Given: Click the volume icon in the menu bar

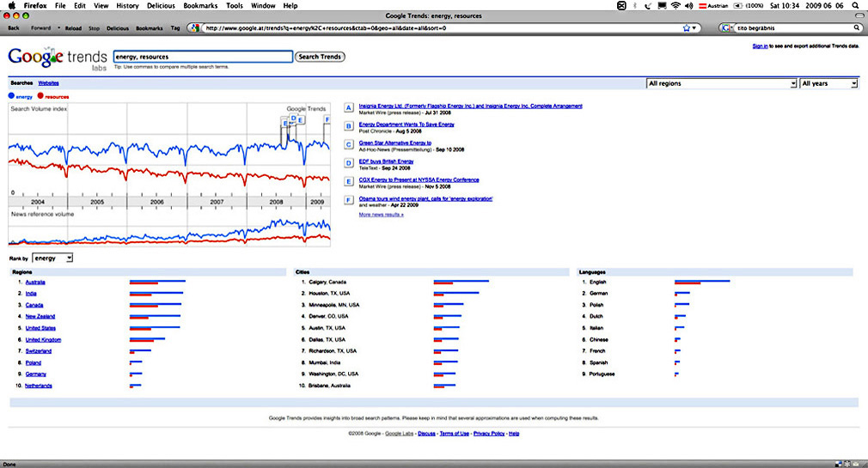Looking at the screenshot, I should pyautogui.click(x=688, y=5).
